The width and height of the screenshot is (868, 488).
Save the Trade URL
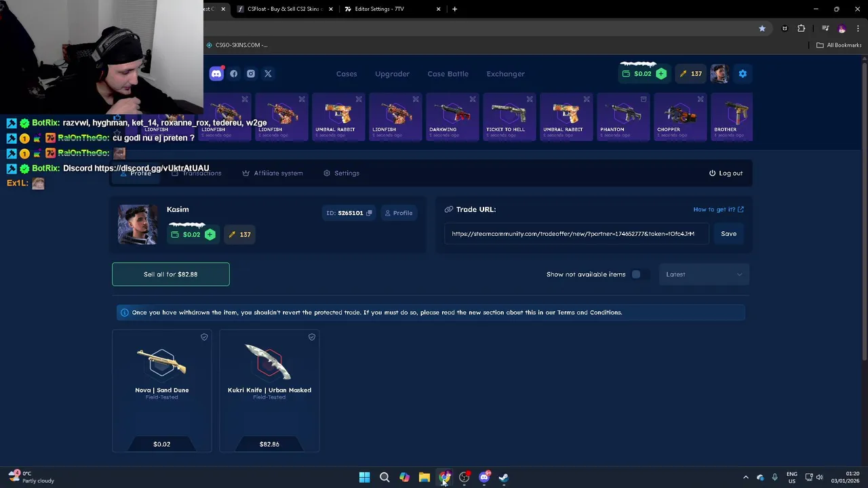728,234
